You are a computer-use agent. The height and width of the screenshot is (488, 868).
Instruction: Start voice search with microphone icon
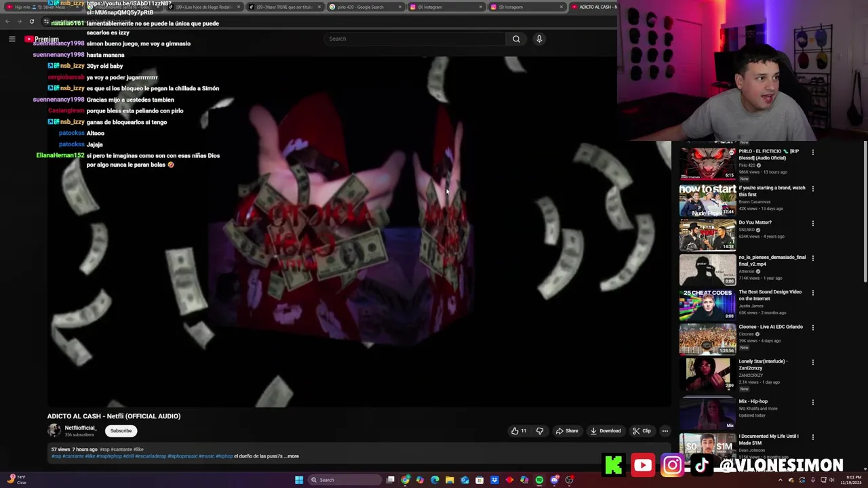[x=539, y=39]
